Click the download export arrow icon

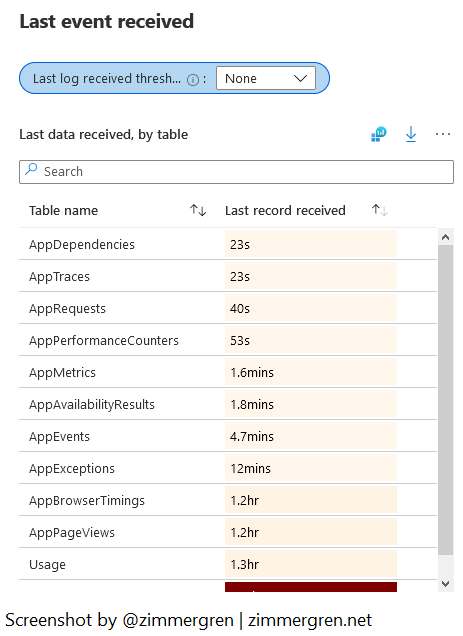411,134
